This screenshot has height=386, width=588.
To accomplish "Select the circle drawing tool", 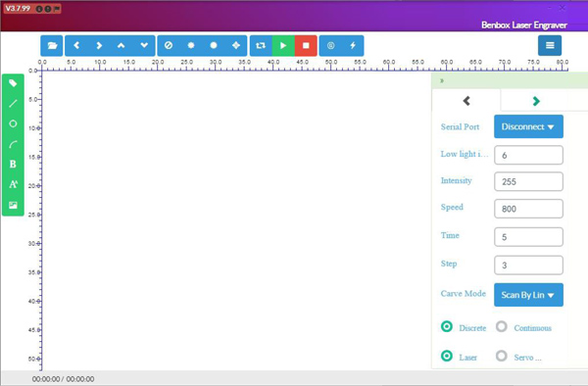I will tap(13, 123).
